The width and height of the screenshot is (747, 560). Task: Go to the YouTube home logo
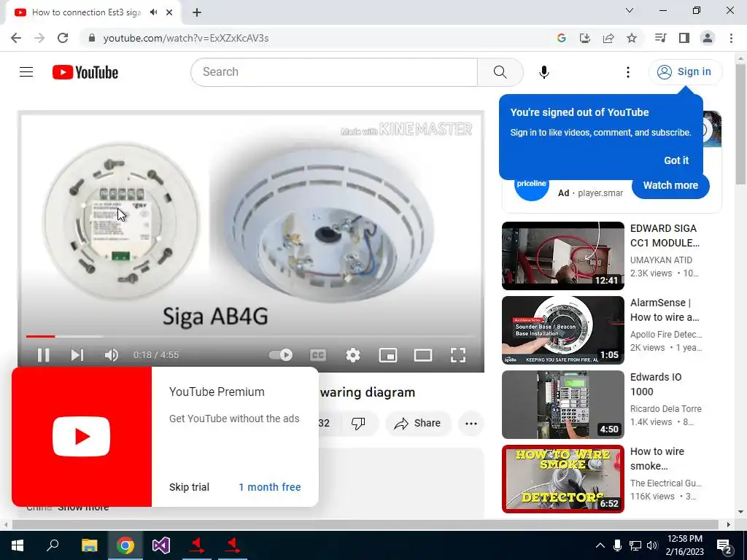click(x=85, y=72)
